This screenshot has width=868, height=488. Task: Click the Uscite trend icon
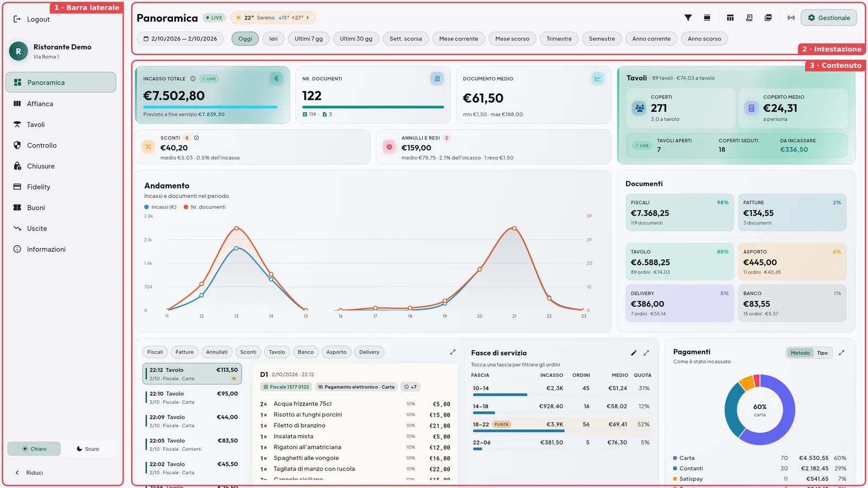pyautogui.click(x=17, y=228)
